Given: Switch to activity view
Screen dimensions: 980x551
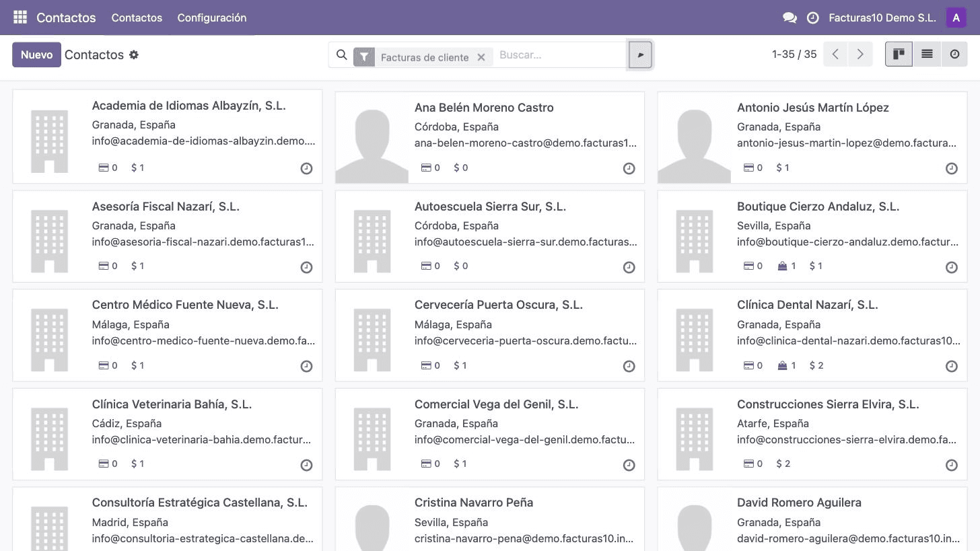Looking at the screenshot, I should click(954, 54).
